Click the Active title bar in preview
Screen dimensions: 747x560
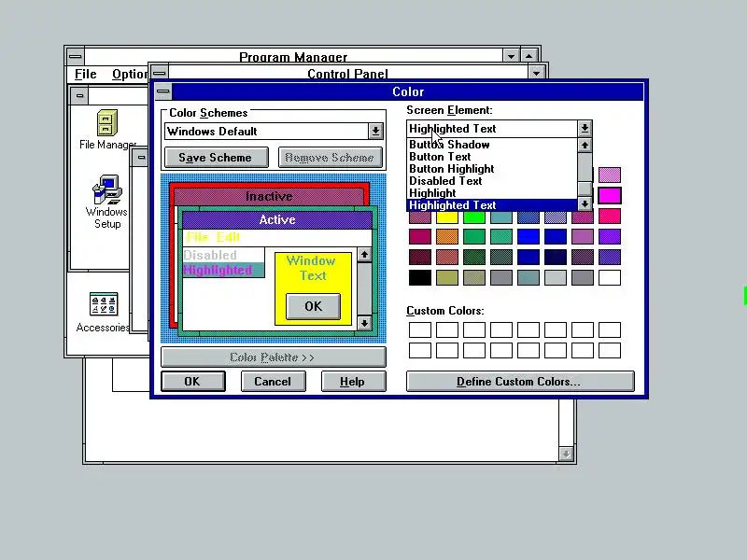[x=276, y=220]
